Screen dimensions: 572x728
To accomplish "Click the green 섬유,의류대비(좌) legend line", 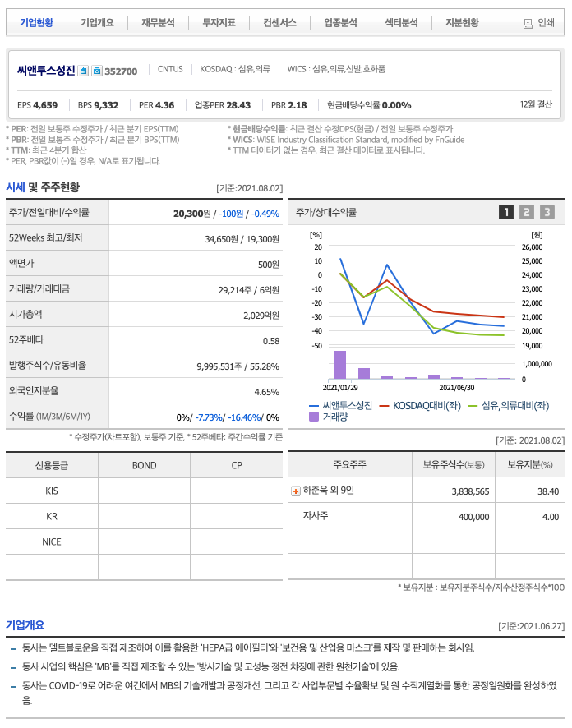I will [x=473, y=406].
